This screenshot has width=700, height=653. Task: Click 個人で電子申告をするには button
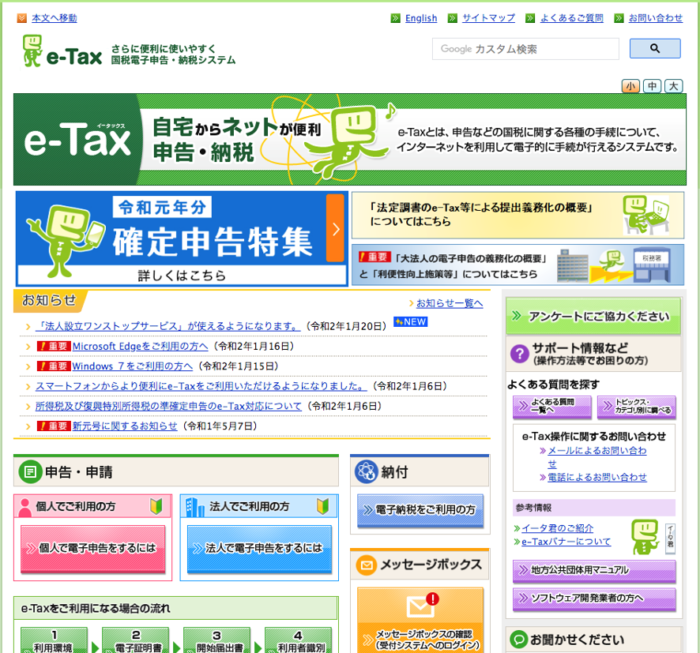point(93,549)
